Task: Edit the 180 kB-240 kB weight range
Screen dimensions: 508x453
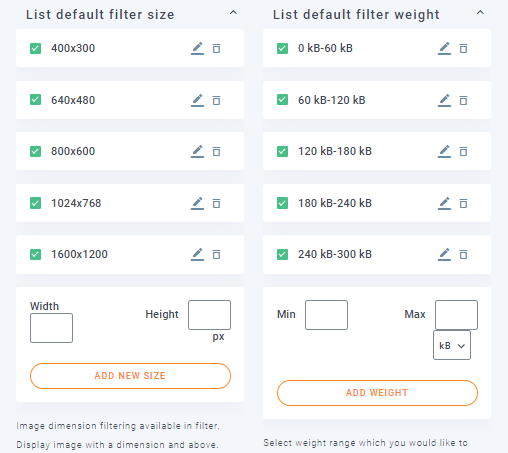Action: [x=444, y=203]
